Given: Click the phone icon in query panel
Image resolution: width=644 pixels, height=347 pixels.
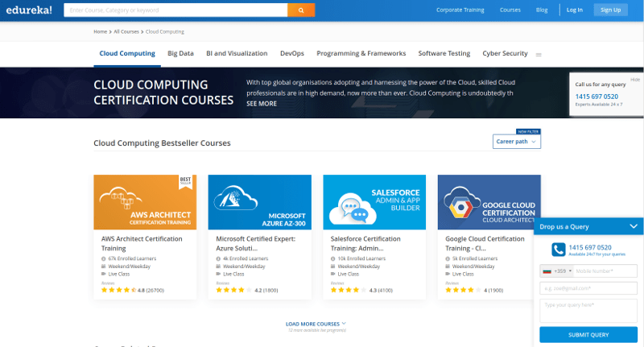Looking at the screenshot, I should click(558, 250).
